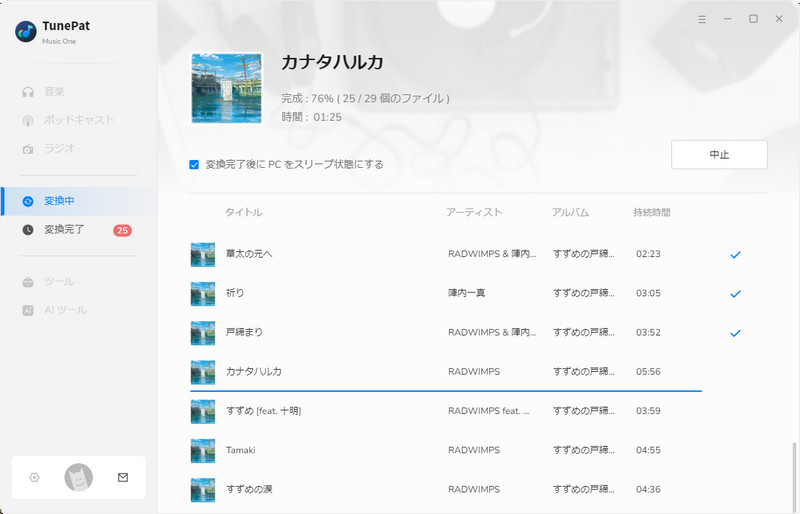Select カナタハルカ title in track list
The height and width of the screenshot is (514, 800).
click(254, 372)
